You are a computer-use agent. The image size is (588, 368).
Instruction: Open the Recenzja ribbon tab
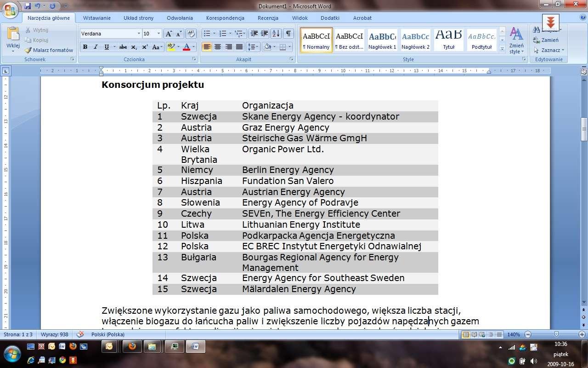[x=268, y=18]
